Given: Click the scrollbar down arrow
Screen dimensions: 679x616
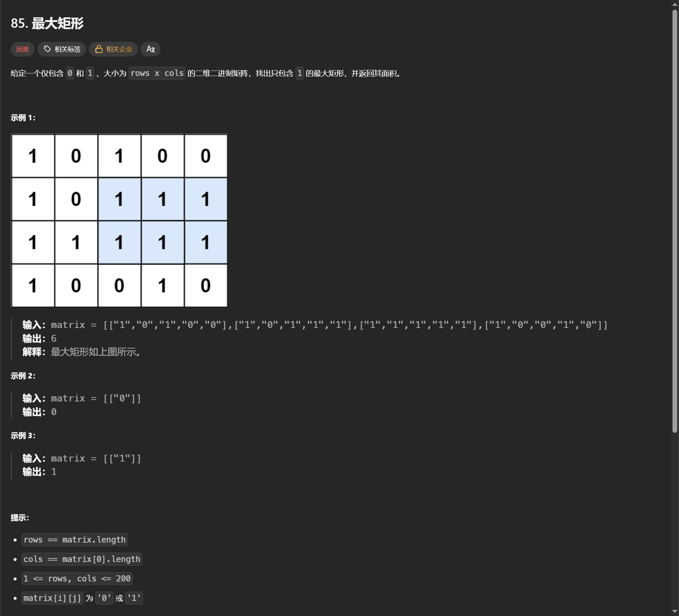Looking at the screenshot, I should [x=675, y=611].
